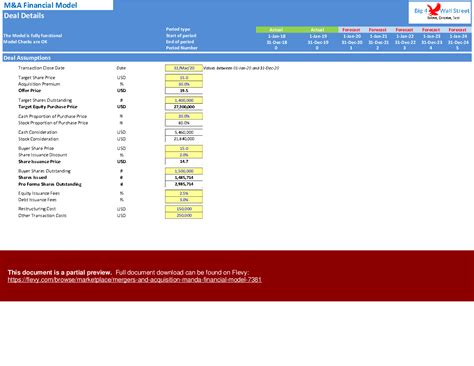Select the Buyer Share Price input cell
Image resolution: width=474 pixels, height=366 pixels.
(x=184, y=148)
